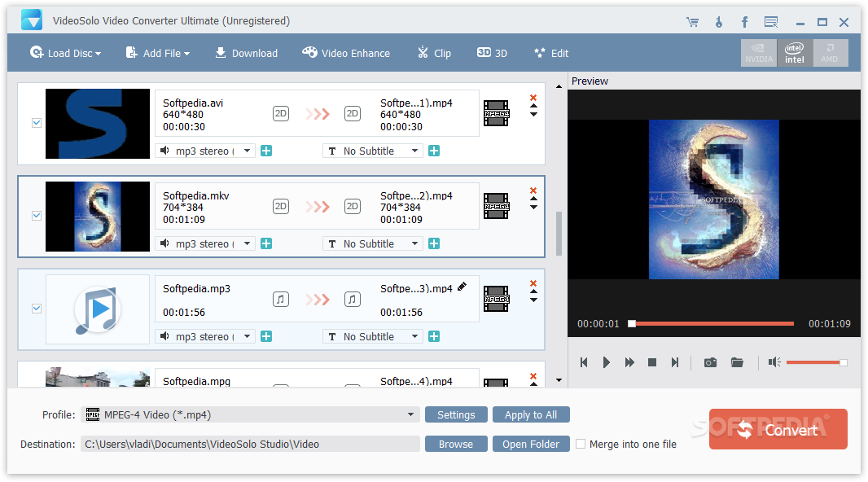Screen dimensions: 868x482
Task: Add audio track to Softpedia.avi
Action: click(266, 151)
